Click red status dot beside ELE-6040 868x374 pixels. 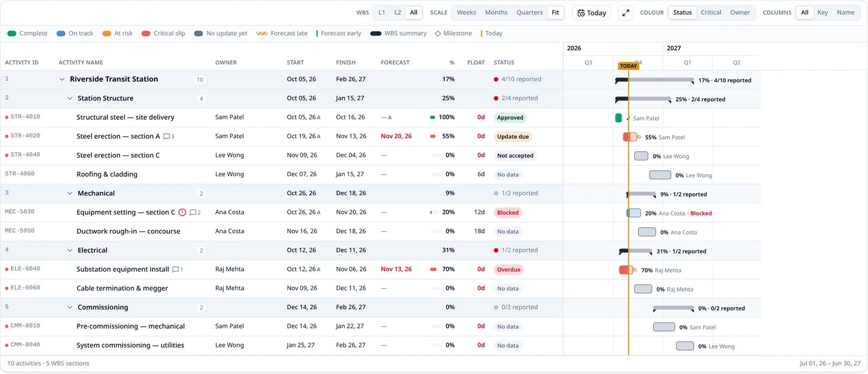(x=7, y=269)
